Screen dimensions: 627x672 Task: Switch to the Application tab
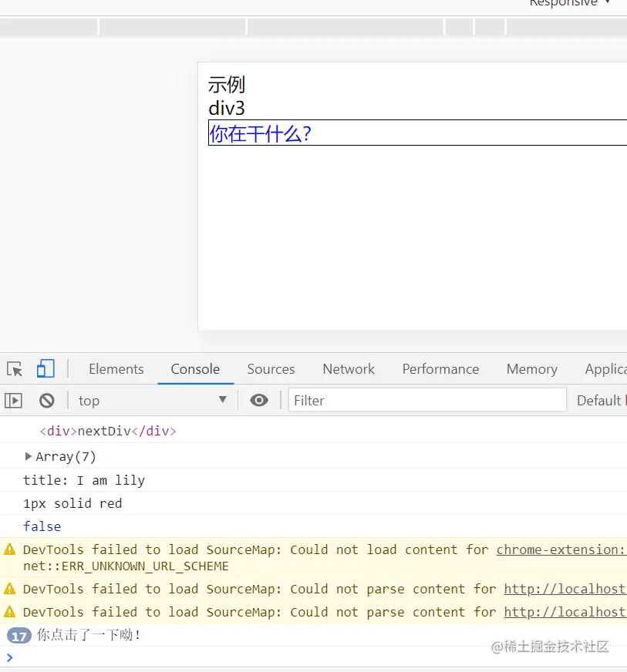click(605, 369)
